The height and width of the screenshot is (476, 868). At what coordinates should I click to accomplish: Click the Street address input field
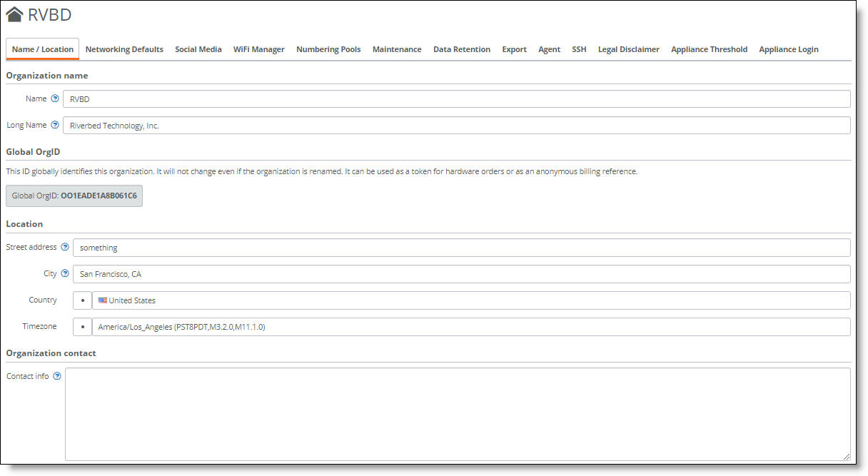[x=462, y=248]
